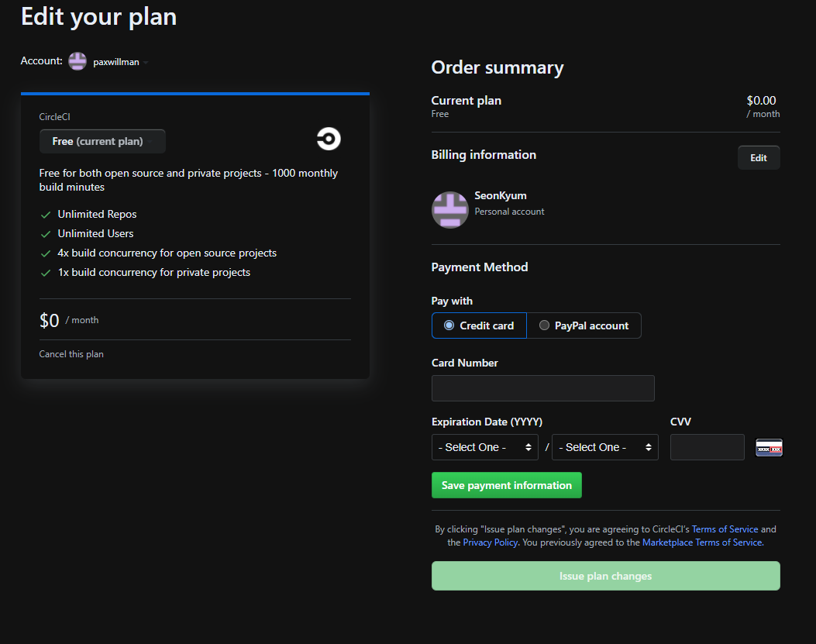Screen dimensions: 816x644
Task: Click the "$0.00" current plan price
Action: (x=761, y=101)
